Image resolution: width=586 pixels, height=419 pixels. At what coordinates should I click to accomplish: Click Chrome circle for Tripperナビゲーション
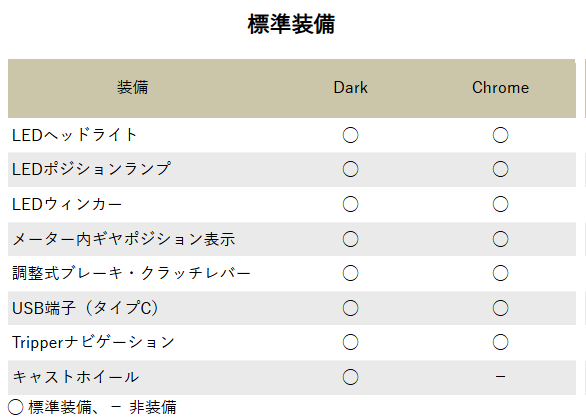click(500, 342)
